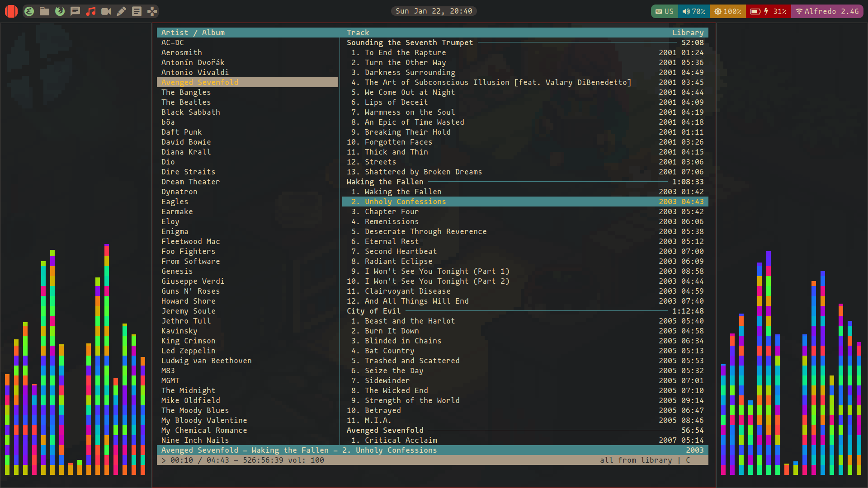This screenshot has width=868, height=488.
Task: Select Beast and the Harlot track
Action: [x=410, y=320]
